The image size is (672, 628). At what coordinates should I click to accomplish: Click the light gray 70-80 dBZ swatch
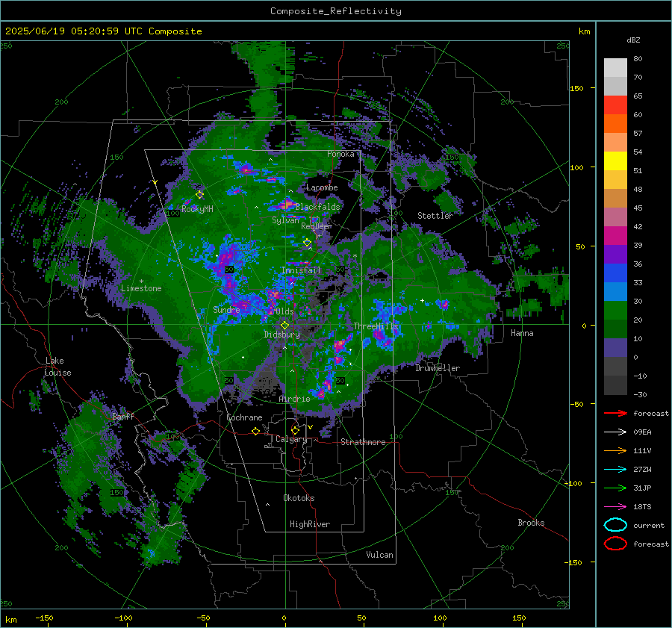tap(615, 68)
